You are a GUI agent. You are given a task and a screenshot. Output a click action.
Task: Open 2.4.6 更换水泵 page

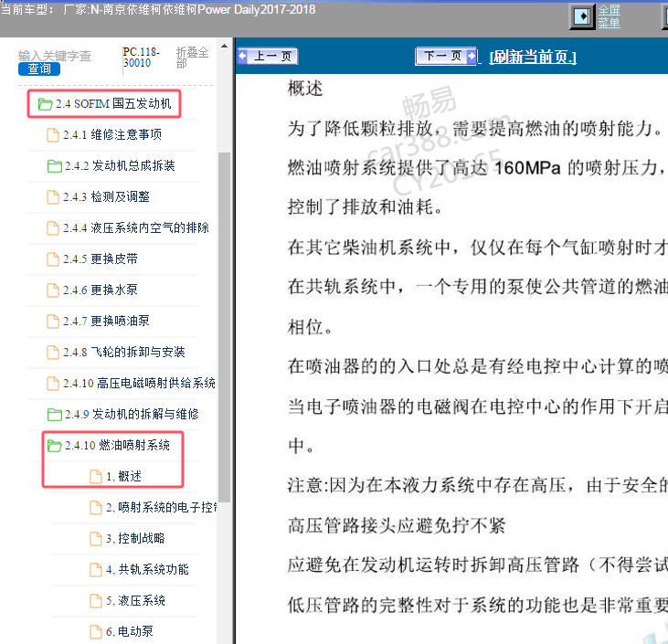[x=101, y=290]
